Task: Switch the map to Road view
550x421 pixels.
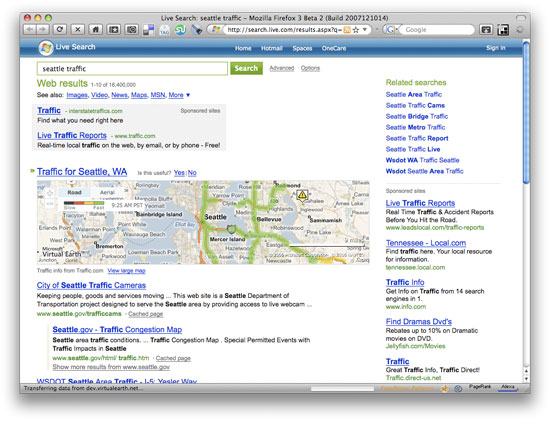Action: point(74,192)
